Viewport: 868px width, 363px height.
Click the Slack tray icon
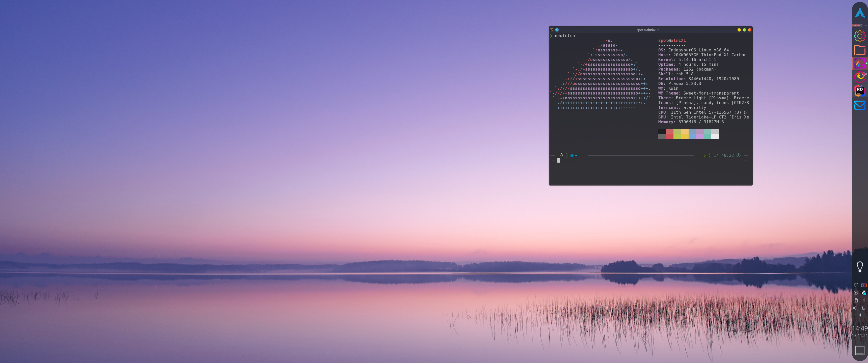864,293
